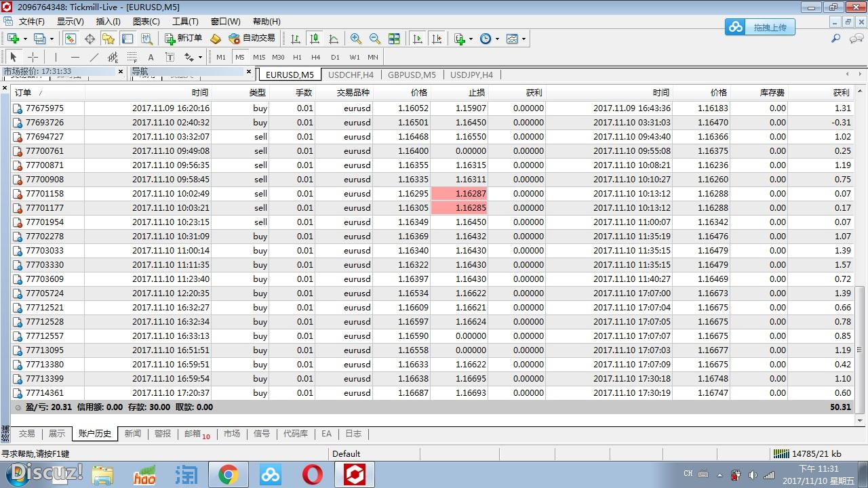The image size is (868, 488).
Task: Select the W1 timeframe
Action: (x=355, y=57)
